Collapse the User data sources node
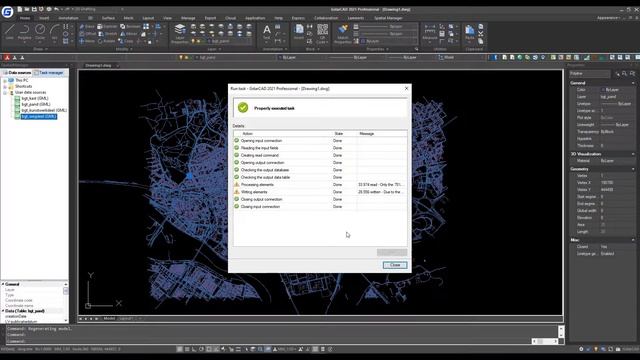Image resolution: width=640 pixels, height=360 pixels. pyautogui.click(x=5, y=93)
